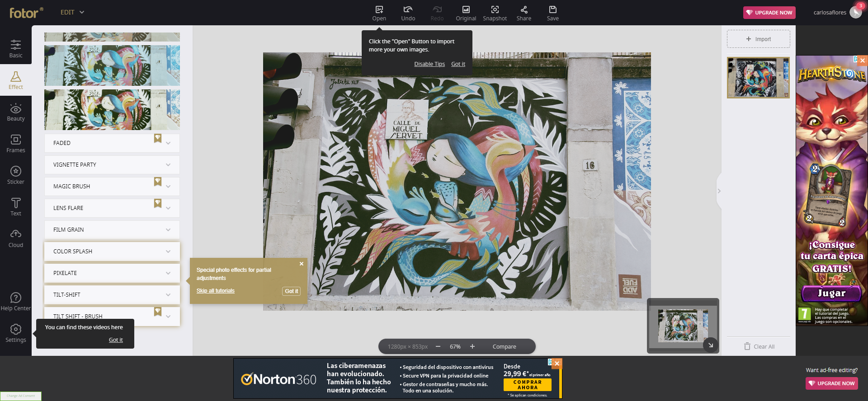Zoom in with the plus icon
The width and height of the screenshot is (868, 401).
tap(472, 346)
